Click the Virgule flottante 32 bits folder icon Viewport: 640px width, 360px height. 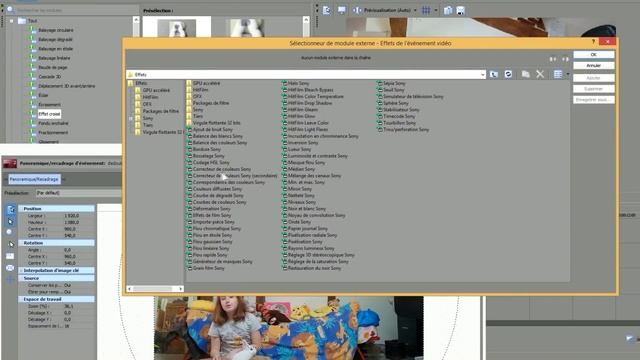189,122
